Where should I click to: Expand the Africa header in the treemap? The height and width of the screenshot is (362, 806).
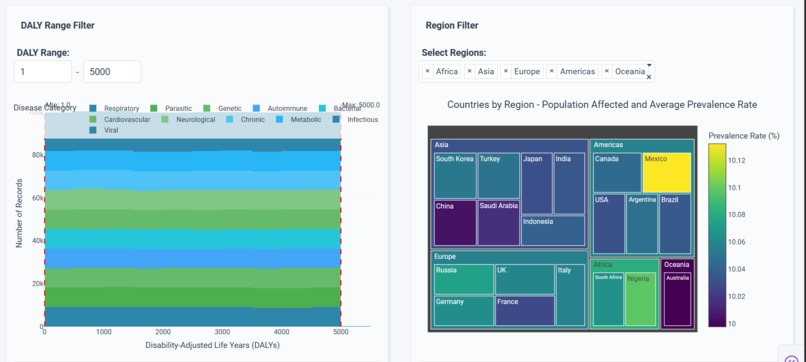(625, 264)
